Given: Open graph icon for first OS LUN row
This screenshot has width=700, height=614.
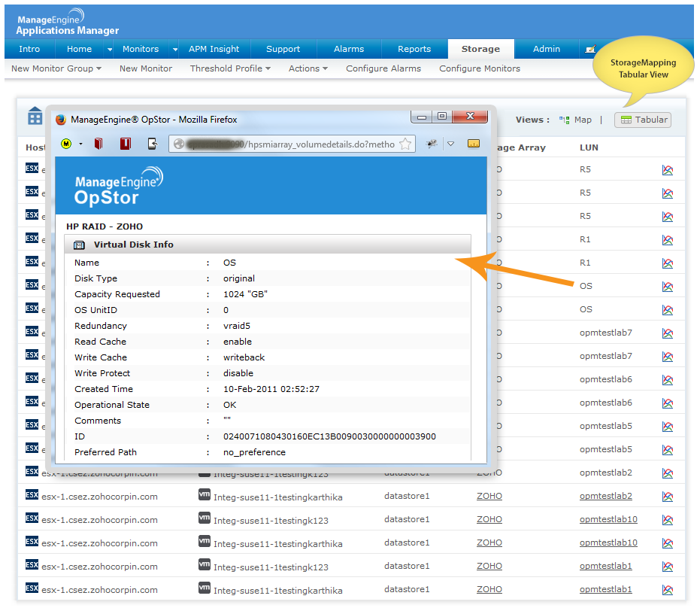Looking at the screenshot, I should pos(668,287).
